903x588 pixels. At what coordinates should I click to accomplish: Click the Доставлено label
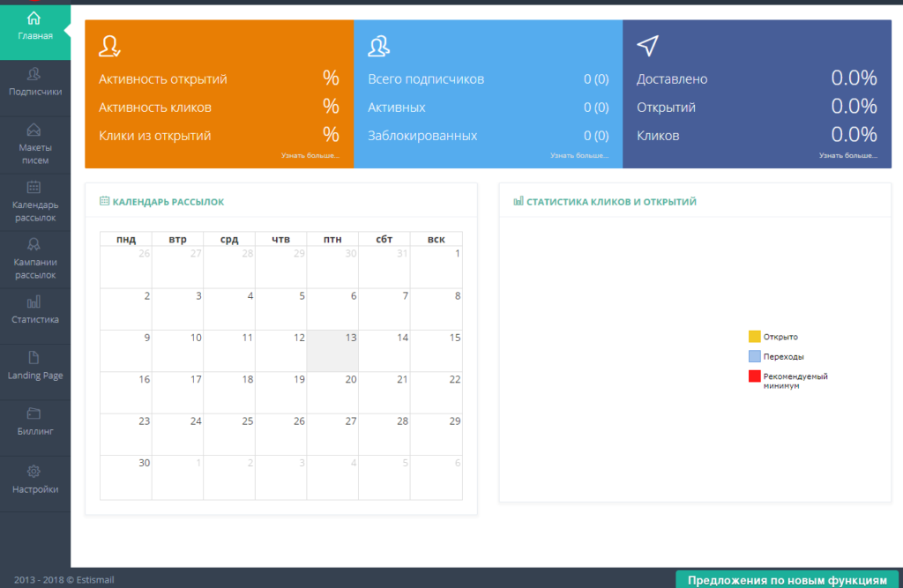tap(672, 78)
